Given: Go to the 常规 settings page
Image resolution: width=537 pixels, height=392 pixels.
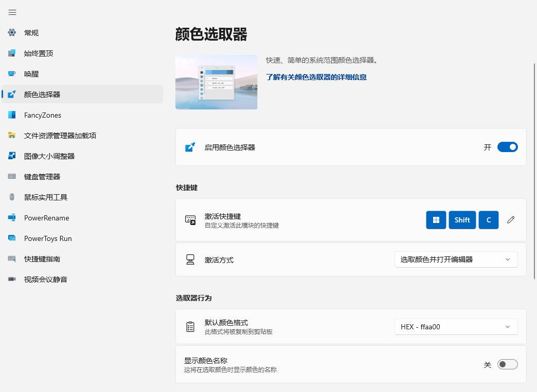Looking at the screenshot, I should 82,32.
